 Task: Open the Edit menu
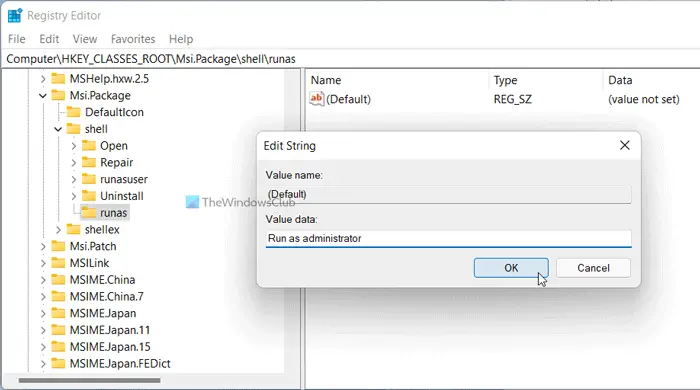pyautogui.click(x=49, y=39)
